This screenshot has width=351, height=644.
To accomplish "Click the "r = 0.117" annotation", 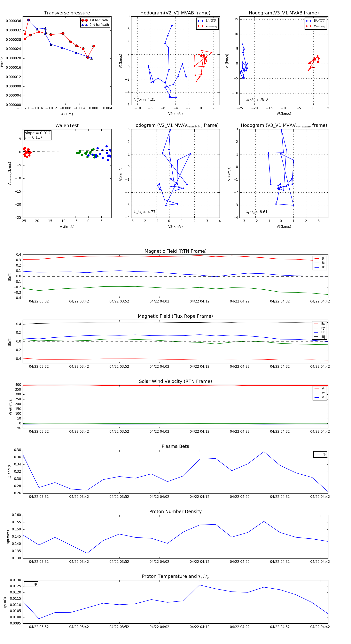I will (34, 137).
